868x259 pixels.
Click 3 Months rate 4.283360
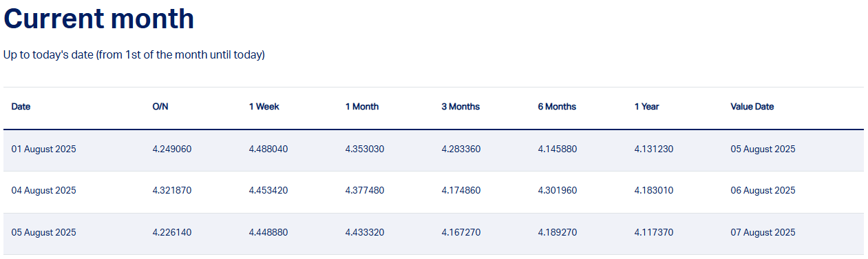coord(461,149)
